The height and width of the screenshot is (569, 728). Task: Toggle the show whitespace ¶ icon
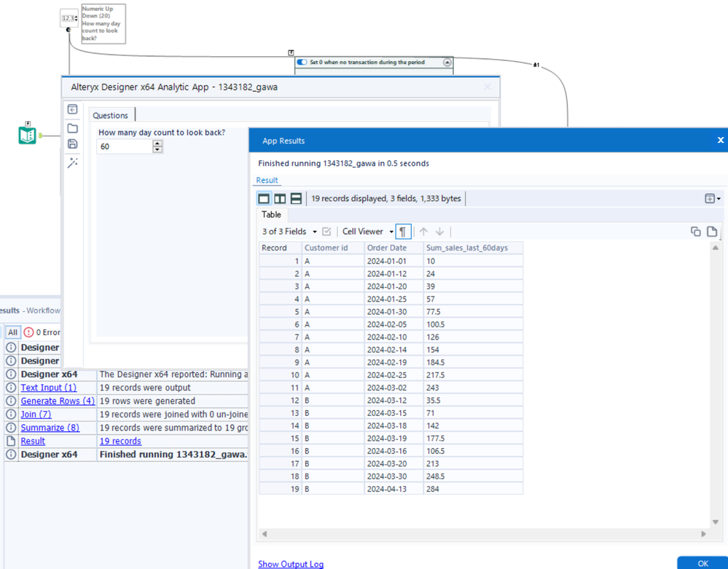403,231
